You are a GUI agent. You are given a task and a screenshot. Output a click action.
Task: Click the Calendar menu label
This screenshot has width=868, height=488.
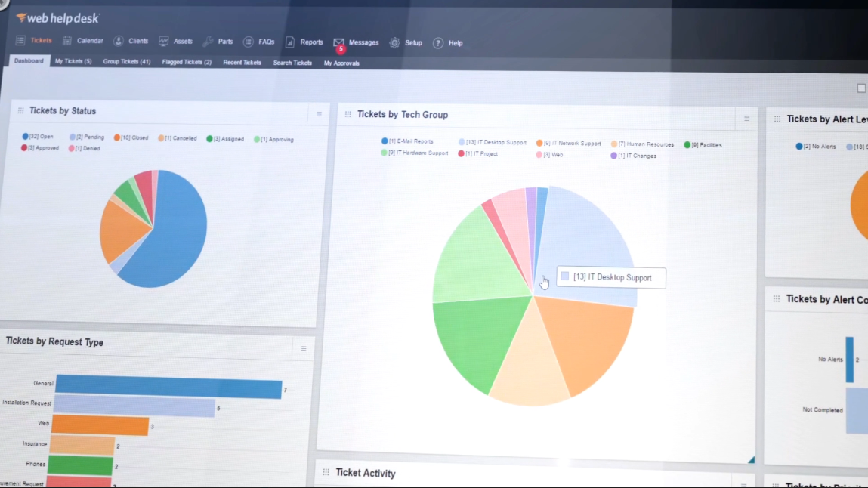(x=90, y=40)
